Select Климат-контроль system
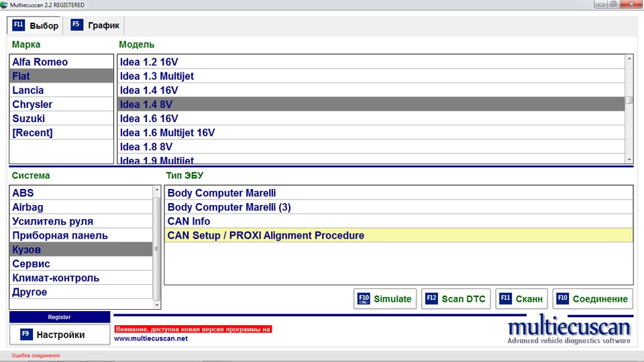This screenshot has width=644, height=362. pos(81,278)
